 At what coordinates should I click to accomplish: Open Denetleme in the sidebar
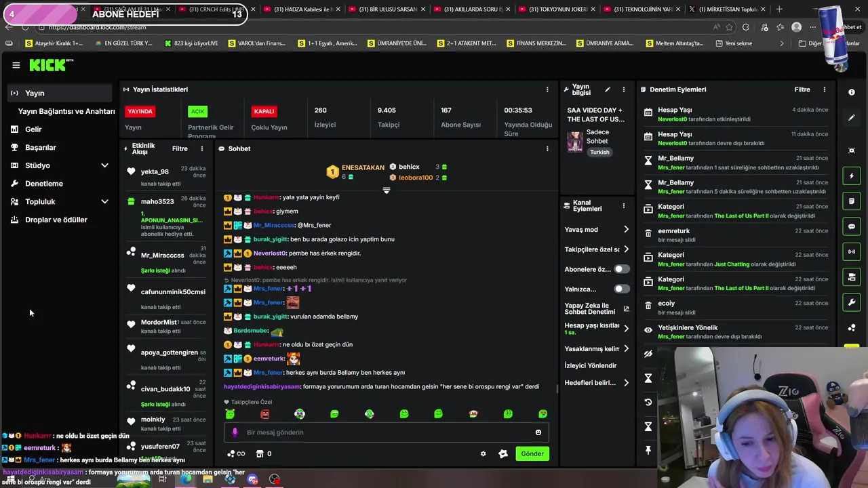(44, 184)
